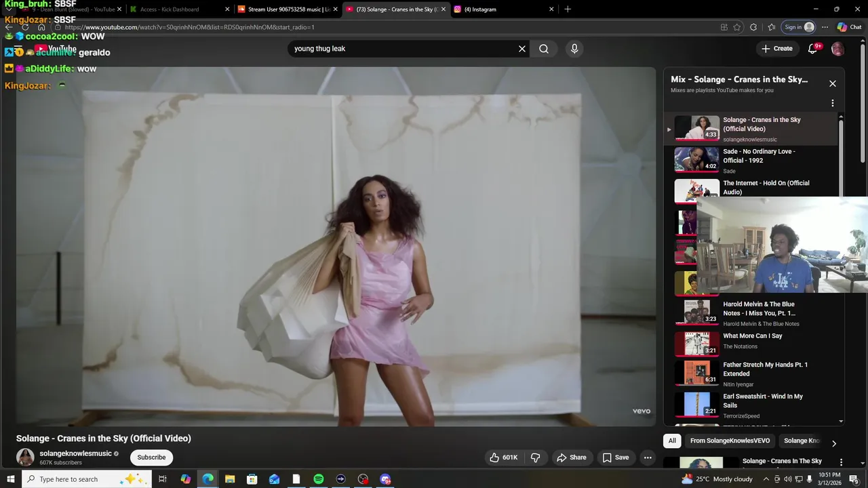Open Earl Sweatshirt - Wind In My Sails

tap(751, 405)
